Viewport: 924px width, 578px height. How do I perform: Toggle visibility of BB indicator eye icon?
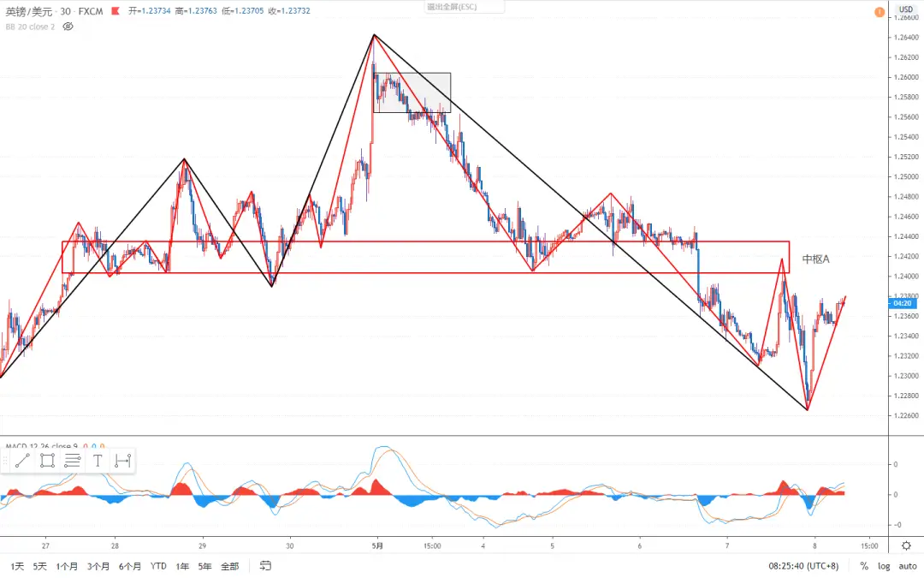point(68,27)
